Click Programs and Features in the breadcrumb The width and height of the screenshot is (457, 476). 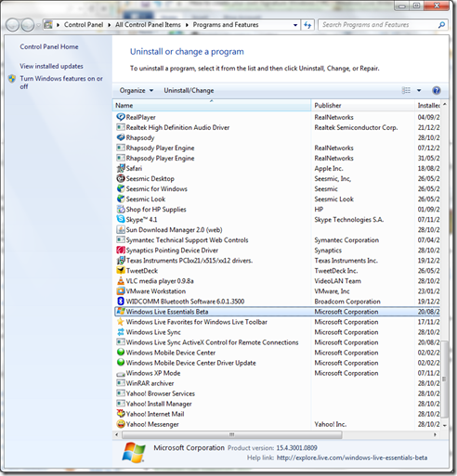[226, 25]
